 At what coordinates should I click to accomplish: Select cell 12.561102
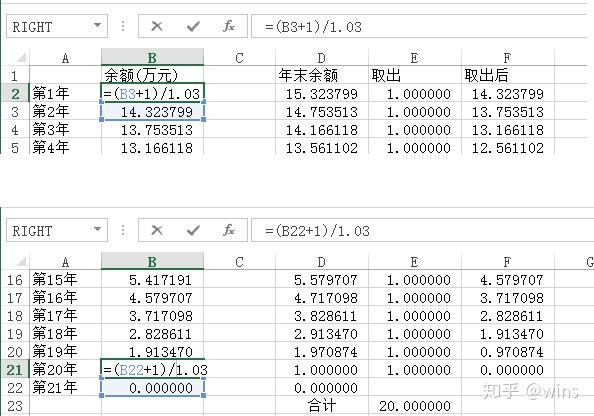(508, 147)
